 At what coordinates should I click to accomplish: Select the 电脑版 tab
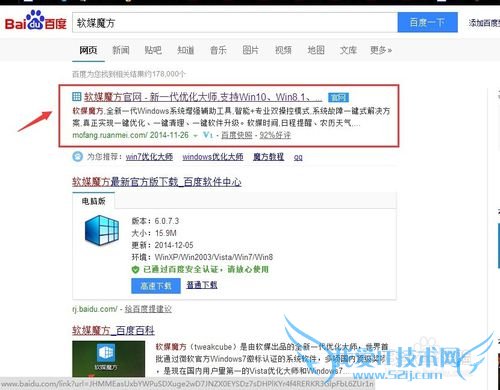click(94, 201)
